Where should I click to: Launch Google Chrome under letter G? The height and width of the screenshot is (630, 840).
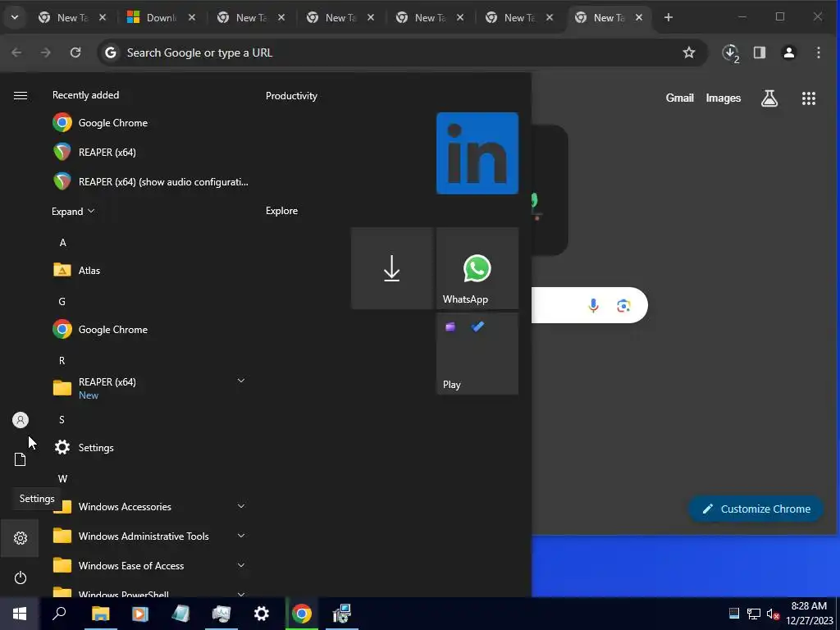tap(151, 330)
